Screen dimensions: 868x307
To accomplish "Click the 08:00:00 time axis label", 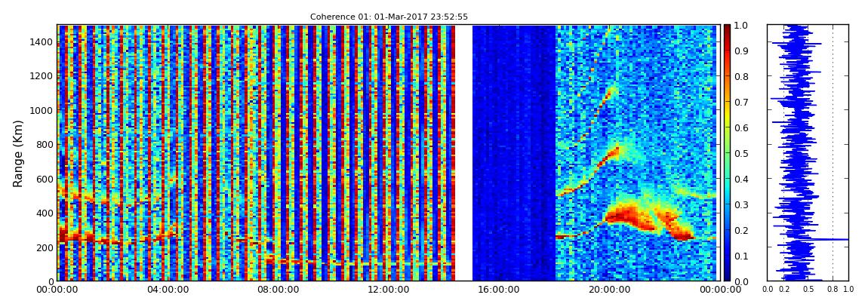I will (x=277, y=290).
